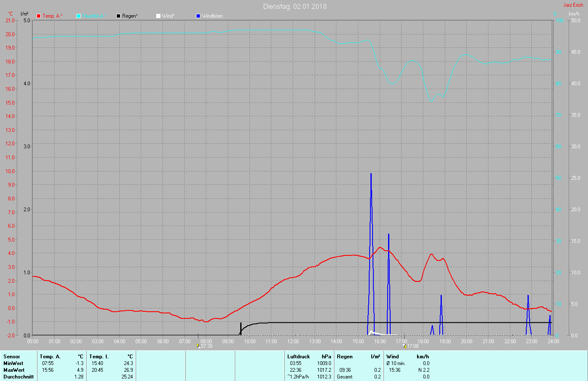Viewport: 588px width, 381px height.
Task: Select the indoor minimum value '24.3'
Action: point(129,363)
